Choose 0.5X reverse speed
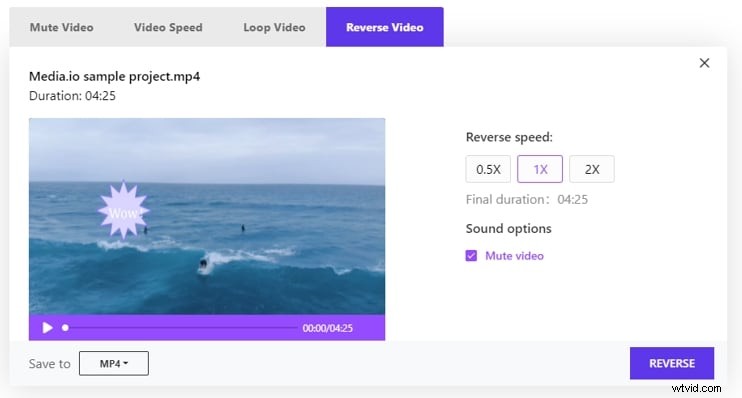This screenshot has width=742, height=398. point(488,169)
